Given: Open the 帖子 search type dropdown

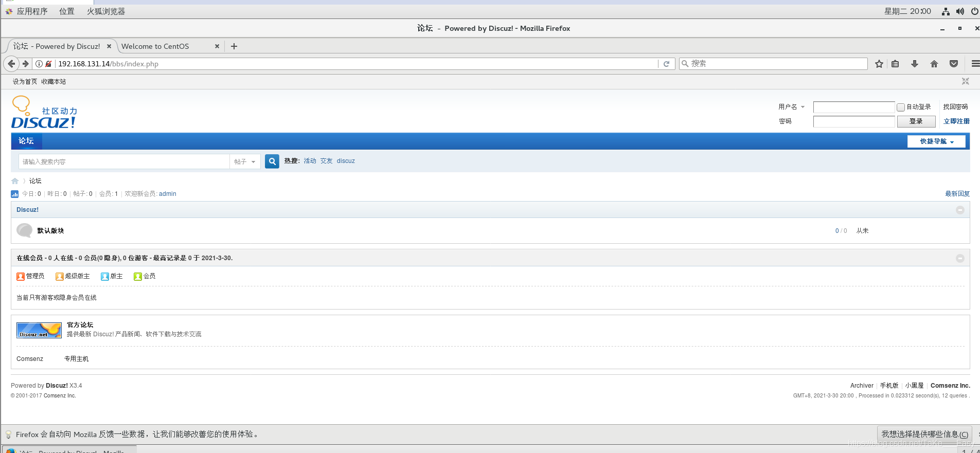Looking at the screenshot, I should click(x=245, y=161).
